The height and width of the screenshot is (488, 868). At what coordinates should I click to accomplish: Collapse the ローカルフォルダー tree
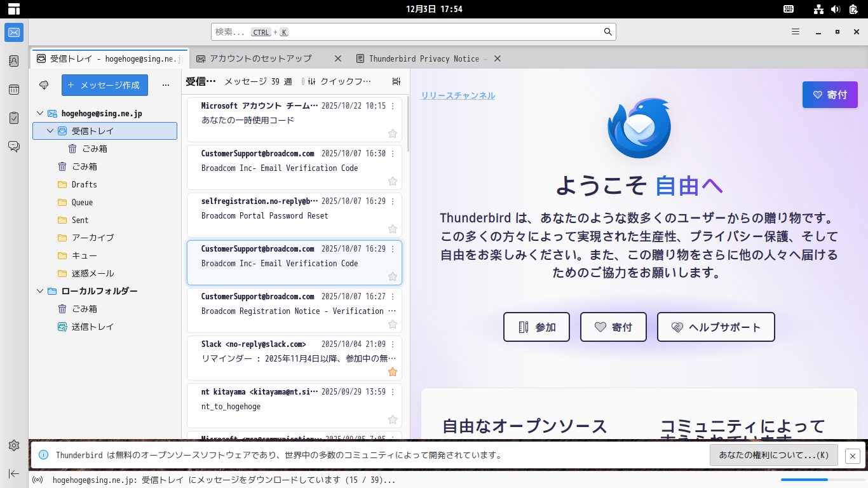(40, 291)
